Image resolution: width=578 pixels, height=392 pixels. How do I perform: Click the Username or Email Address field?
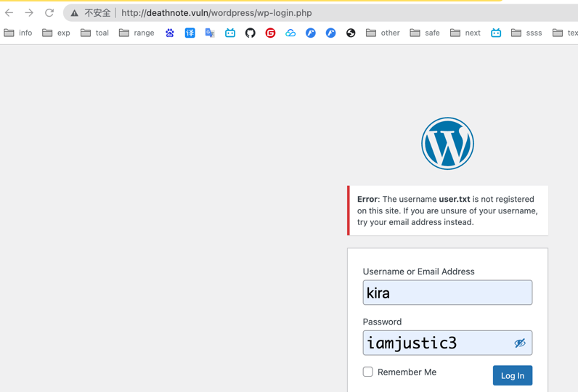(x=447, y=293)
